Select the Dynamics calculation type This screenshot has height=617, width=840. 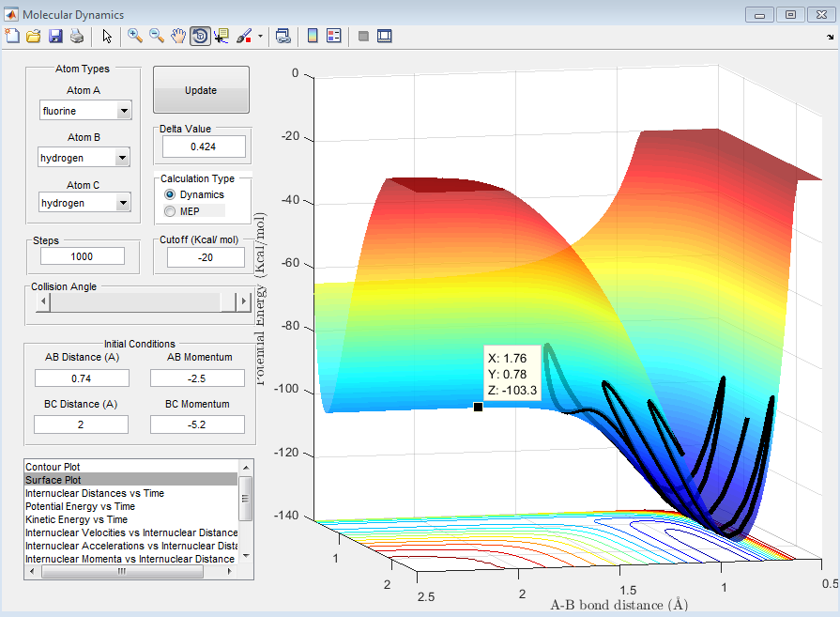[x=170, y=193]
